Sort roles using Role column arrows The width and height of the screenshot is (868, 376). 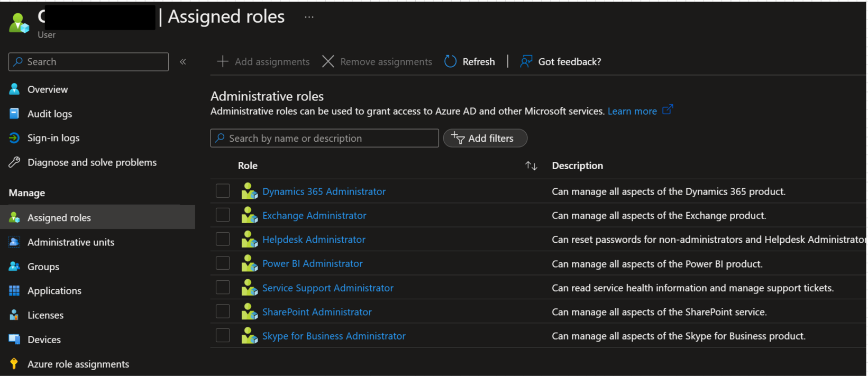pos(531,166)
